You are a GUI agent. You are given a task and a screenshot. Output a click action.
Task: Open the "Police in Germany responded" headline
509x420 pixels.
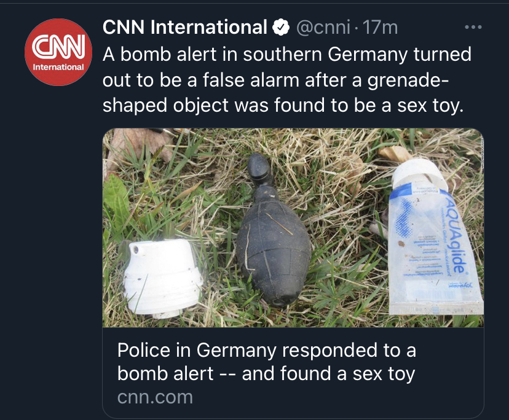tap(266, 351)
